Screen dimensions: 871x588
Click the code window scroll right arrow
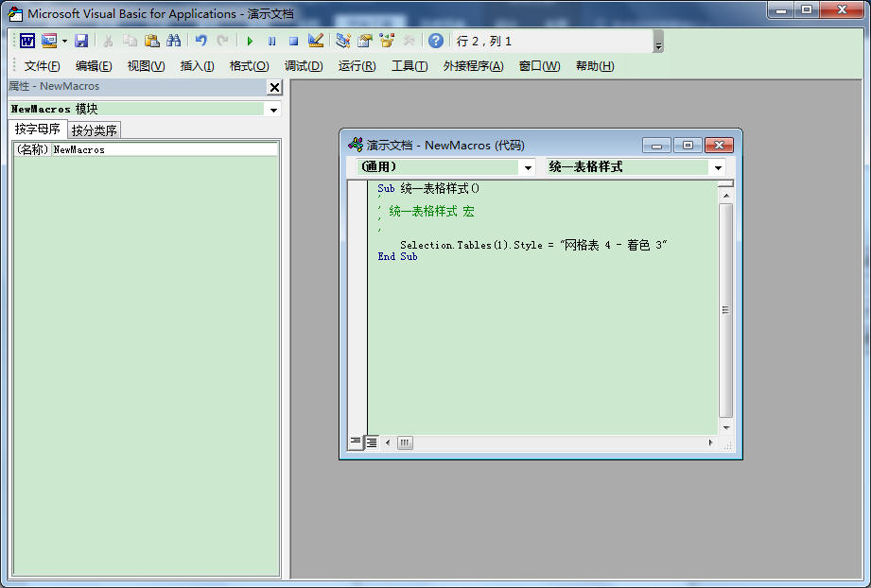(710, 442)
